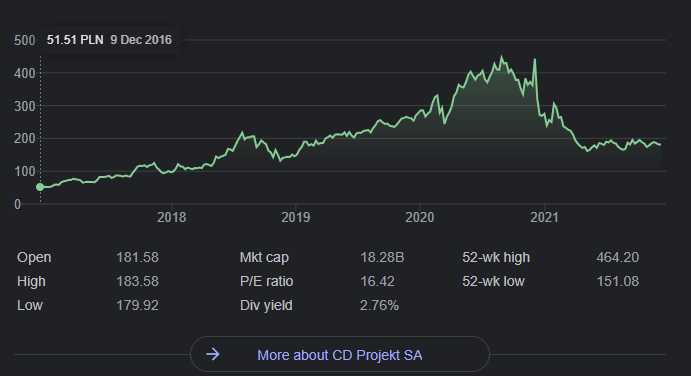
Task: Click the chart's highest peak in 2020
Action: (502, 57)
